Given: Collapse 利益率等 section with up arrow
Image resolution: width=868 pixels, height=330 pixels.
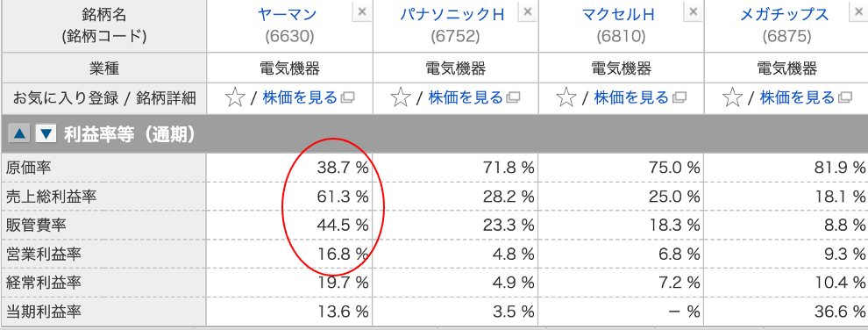Looking at the screenshot, I should 19,134.
